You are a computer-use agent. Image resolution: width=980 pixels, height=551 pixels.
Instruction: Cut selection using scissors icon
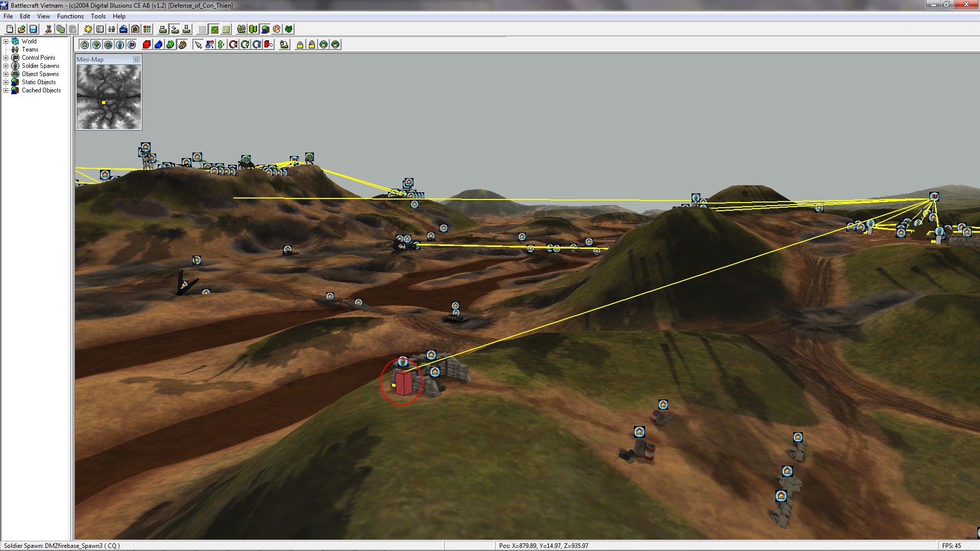(48, 29)
